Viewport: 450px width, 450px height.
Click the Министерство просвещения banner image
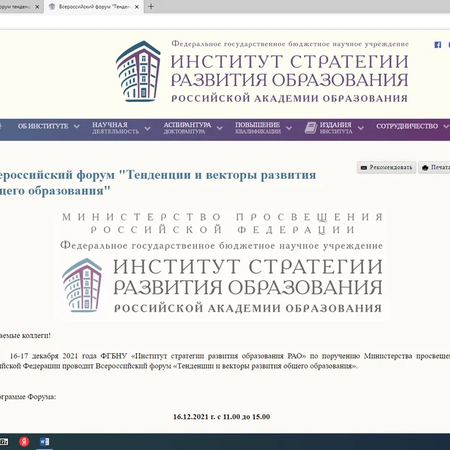(x=222, y=265)
